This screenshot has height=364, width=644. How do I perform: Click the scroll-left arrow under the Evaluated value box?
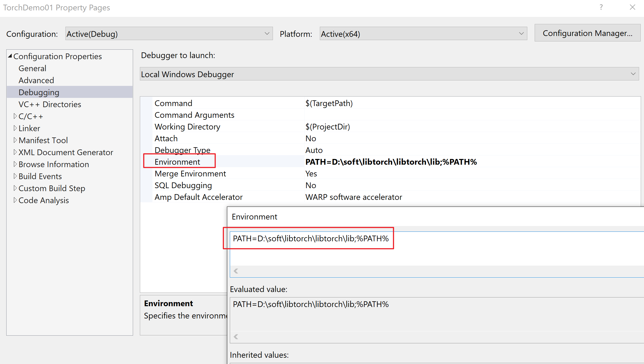pos(236,336)
